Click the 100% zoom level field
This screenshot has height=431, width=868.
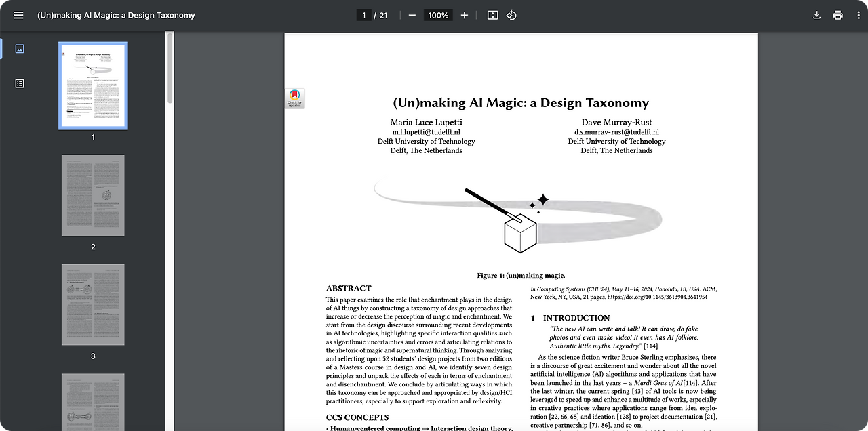click(439, 15)
